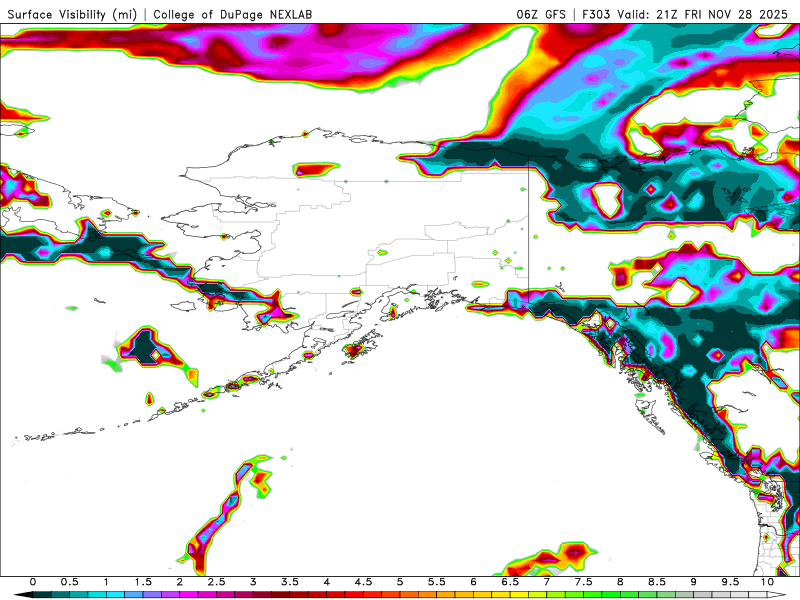The width and height of the screenshot is (800, 600).
Task: Click the '3' colorbar scale label
Action: click(x=253, y=582)
